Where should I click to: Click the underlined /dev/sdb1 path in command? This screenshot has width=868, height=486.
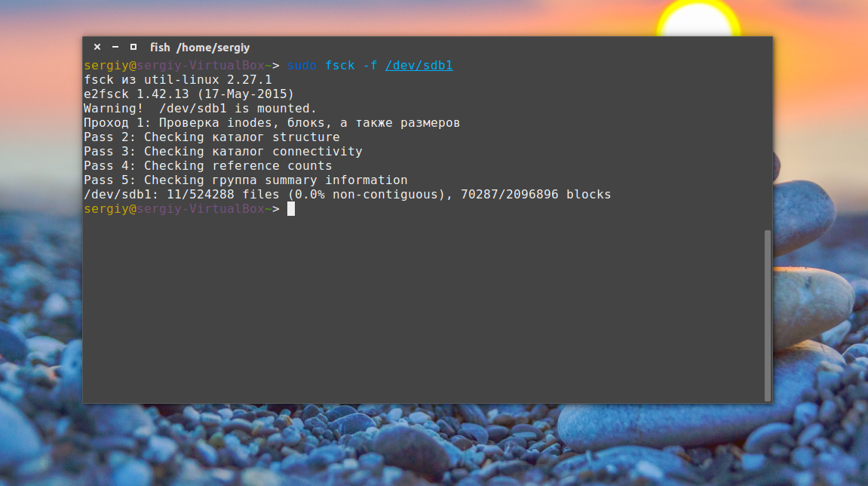pos(419,66)
